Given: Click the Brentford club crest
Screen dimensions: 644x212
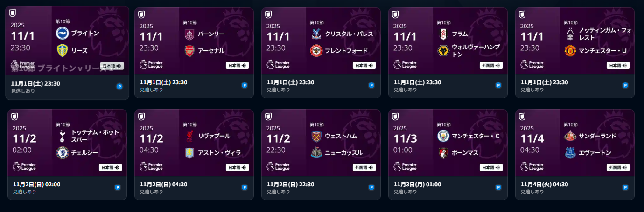Looking at the screenshot, I should click(x=316, y=50).
